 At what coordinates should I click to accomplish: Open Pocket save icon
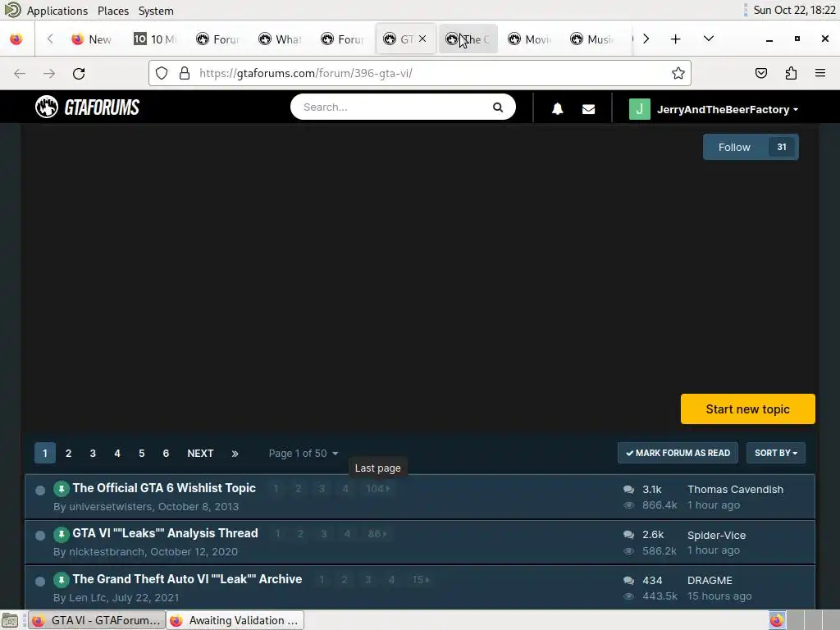(760, 73)
